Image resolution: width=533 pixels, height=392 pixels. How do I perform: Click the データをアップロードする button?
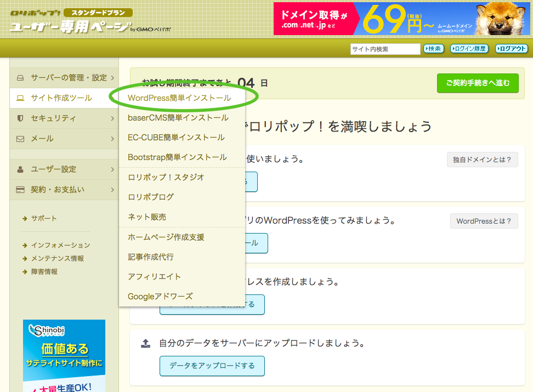(212, 366)
